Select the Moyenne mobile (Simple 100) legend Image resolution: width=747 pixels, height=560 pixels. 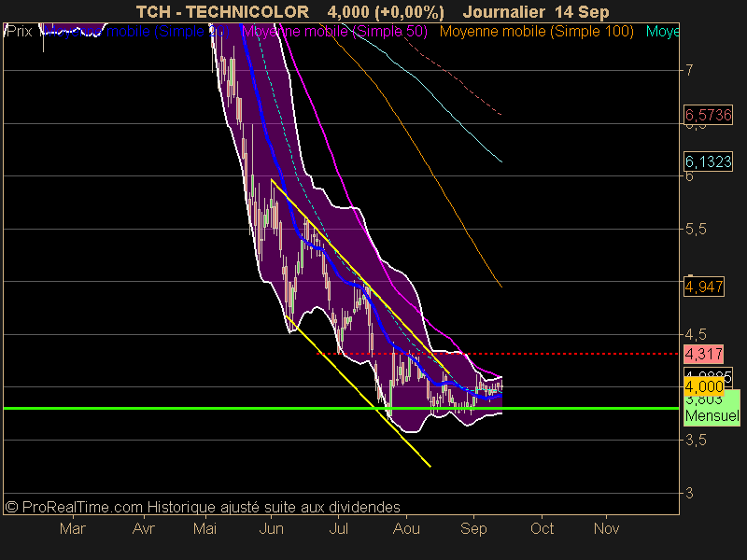point(536,32)
